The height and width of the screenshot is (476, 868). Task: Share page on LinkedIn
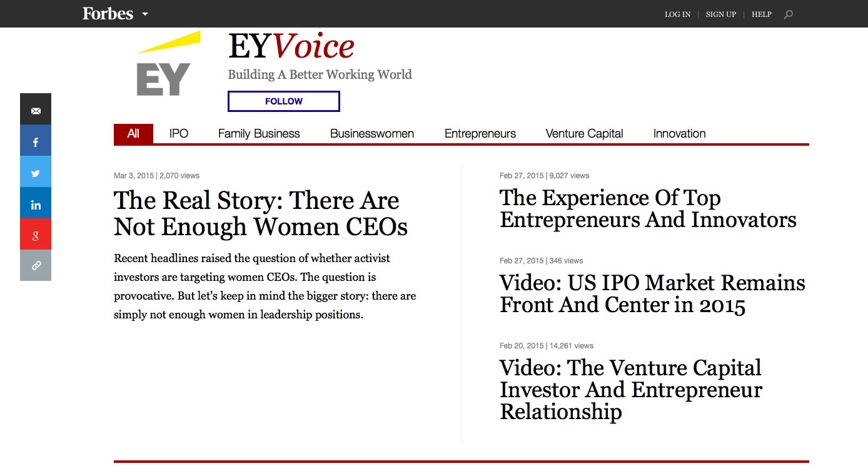coord(36,203)
